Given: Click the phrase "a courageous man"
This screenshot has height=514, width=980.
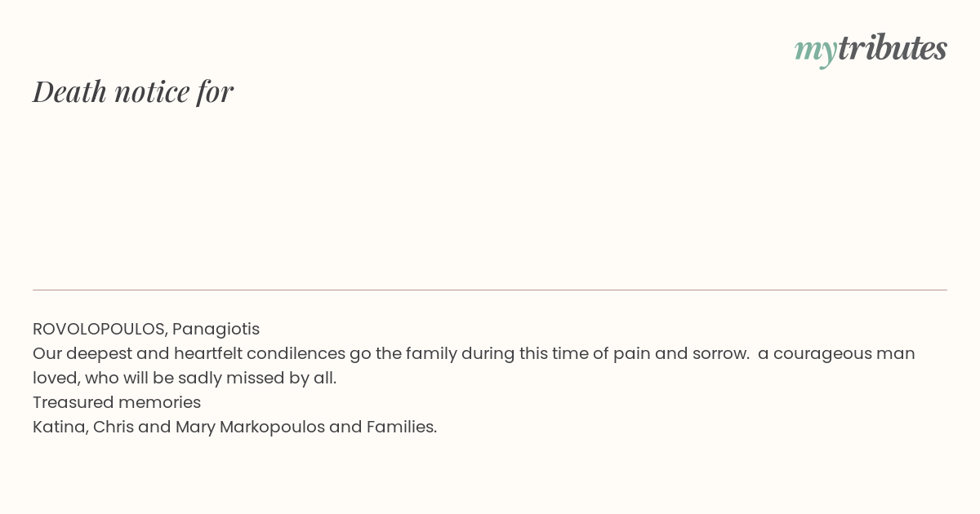Looking at the screenshot, I should click(836, 354).
